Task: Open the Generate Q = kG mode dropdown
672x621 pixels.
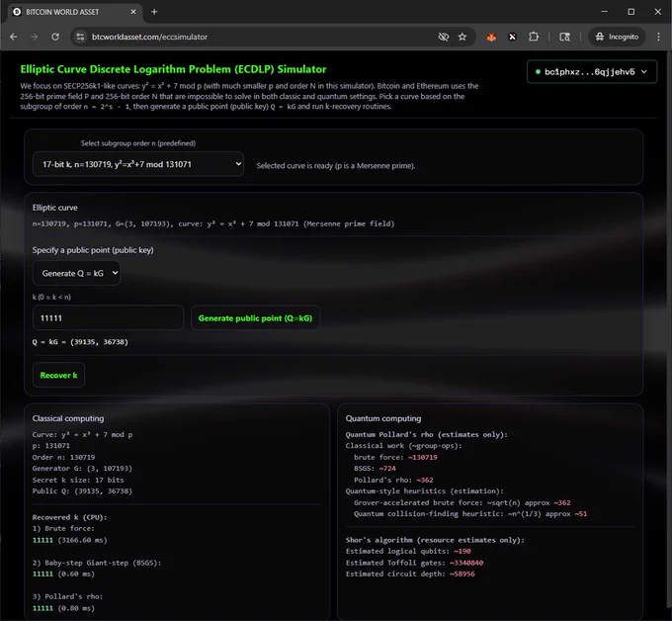Action: click(x=76, y=273)
